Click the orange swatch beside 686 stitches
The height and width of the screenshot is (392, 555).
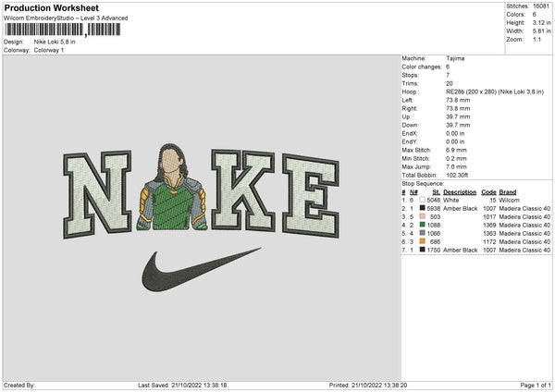tap(423, 241)
